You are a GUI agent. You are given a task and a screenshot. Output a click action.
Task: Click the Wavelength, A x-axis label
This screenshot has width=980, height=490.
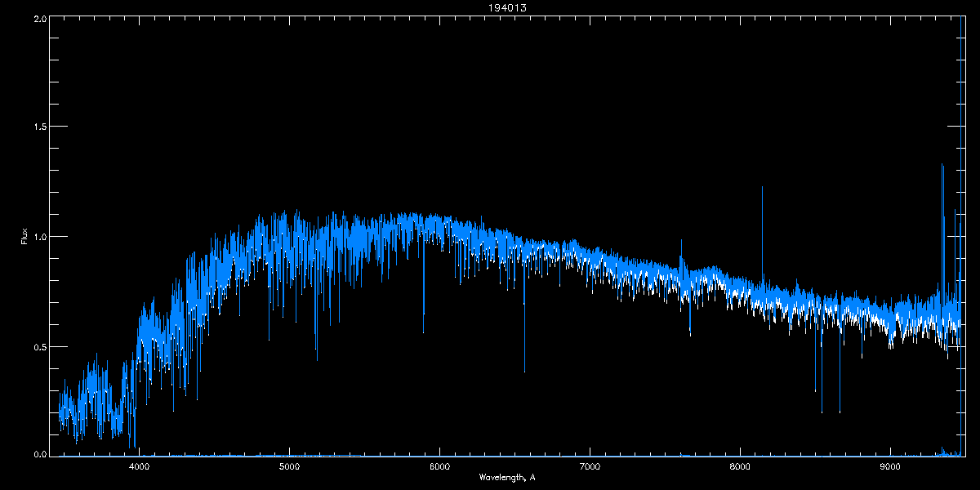pyautogui.click(x=506, y=477)
